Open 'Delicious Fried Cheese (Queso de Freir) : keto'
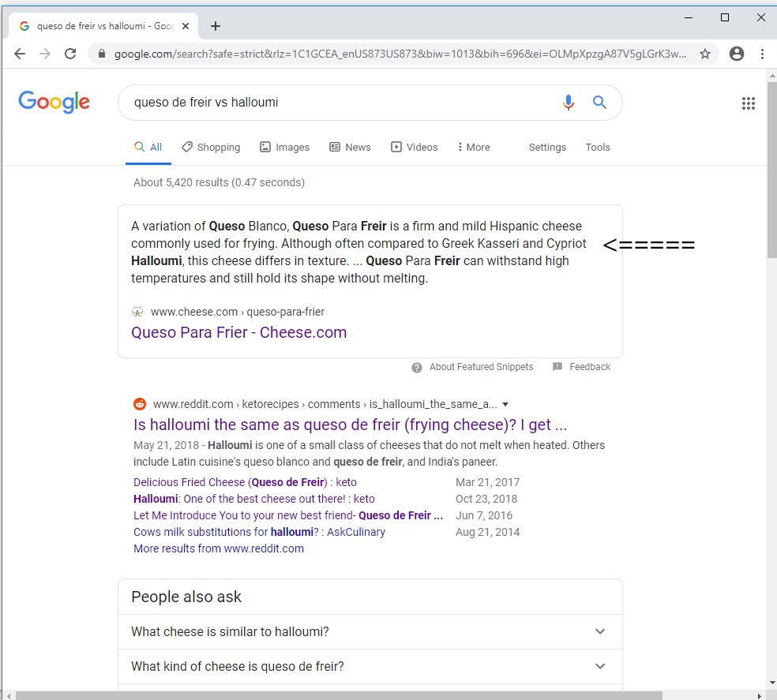 point(245,482)
